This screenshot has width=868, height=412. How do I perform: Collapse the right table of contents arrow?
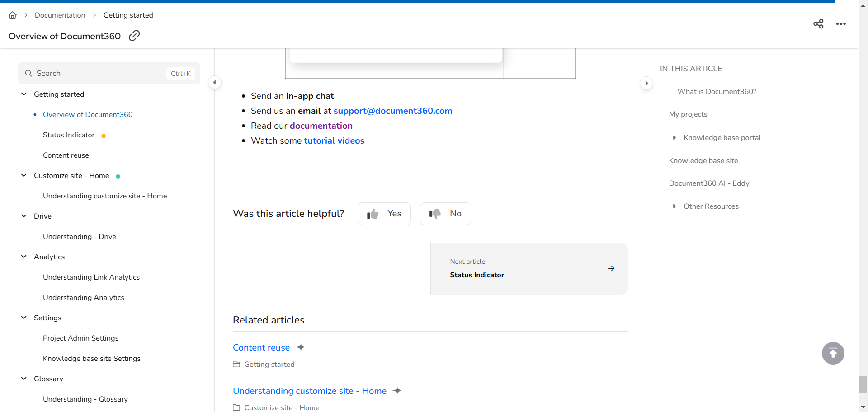646,83
